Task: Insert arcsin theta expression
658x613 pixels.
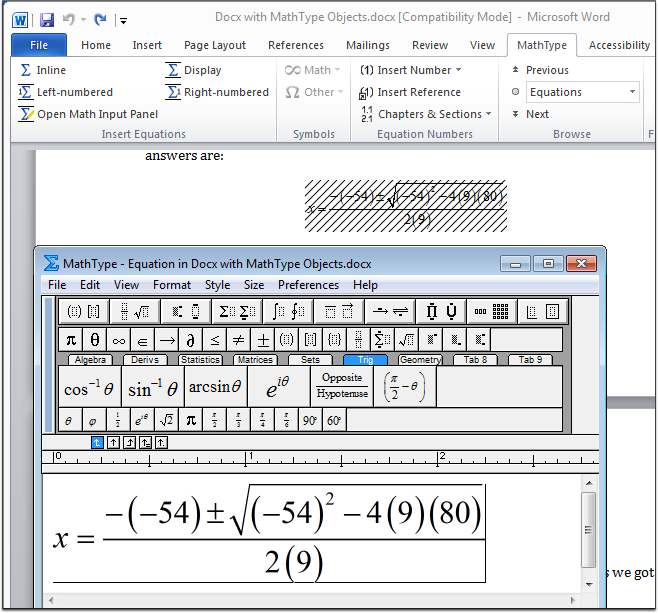Action: (x=216, y=386)
